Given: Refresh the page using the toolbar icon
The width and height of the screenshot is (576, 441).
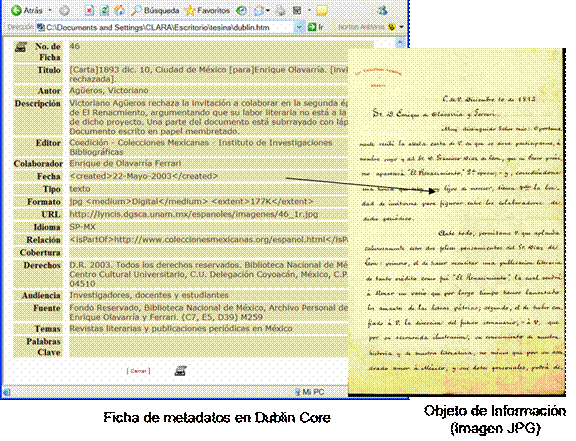Looking at the screenshot, I should coord(104,11).
